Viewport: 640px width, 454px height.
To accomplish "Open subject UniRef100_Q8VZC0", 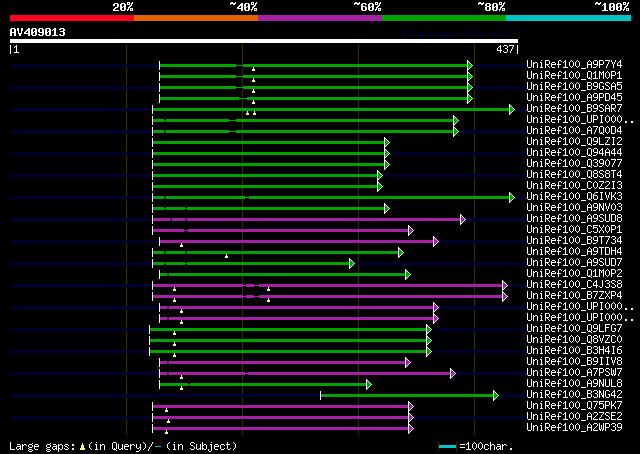I will click(x=574, y=339).
